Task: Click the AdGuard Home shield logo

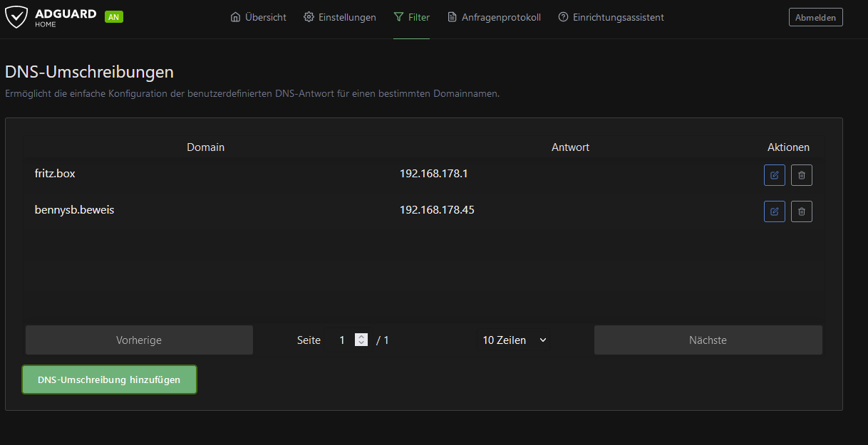Action: click(x=16, y=17)
